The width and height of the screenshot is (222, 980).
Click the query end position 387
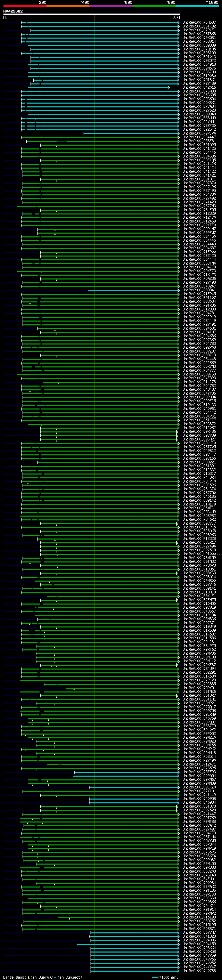(x=175, y=17)
